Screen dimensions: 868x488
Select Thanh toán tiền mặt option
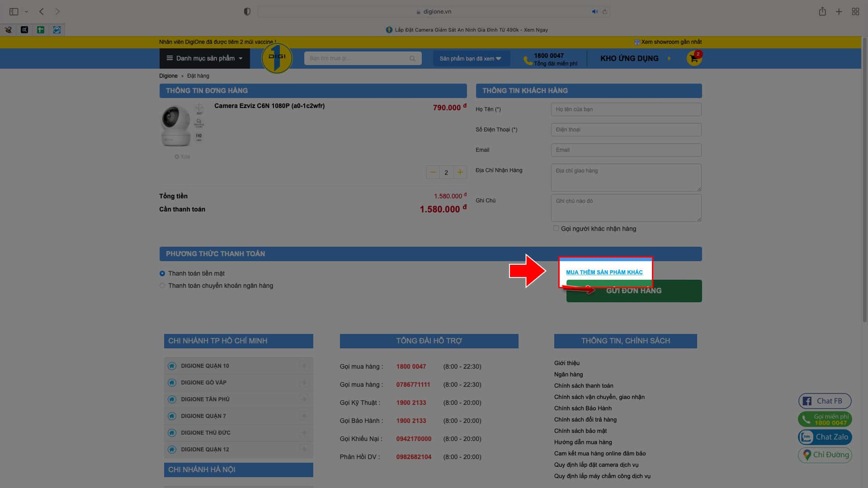point(162,273)
